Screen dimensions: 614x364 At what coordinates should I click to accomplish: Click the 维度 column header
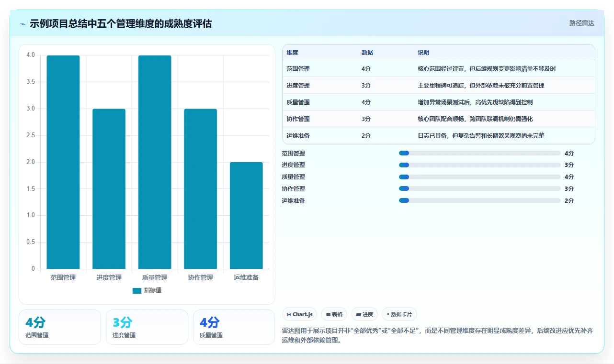[x=292, y=52]
